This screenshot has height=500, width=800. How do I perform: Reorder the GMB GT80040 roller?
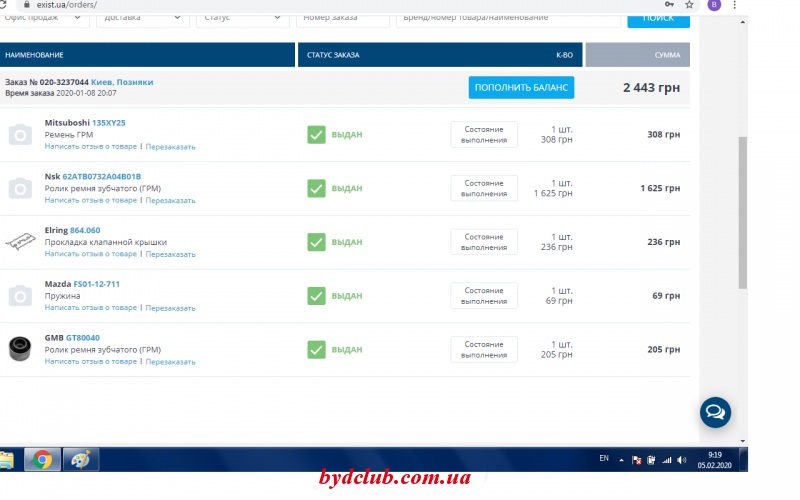[x=170, y=362]
